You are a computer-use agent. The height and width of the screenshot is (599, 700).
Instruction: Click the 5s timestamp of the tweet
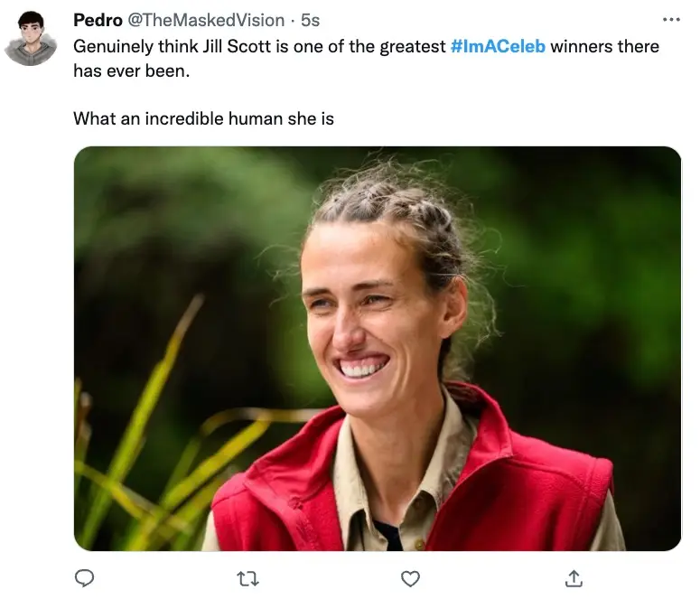[x=310, y=20]
